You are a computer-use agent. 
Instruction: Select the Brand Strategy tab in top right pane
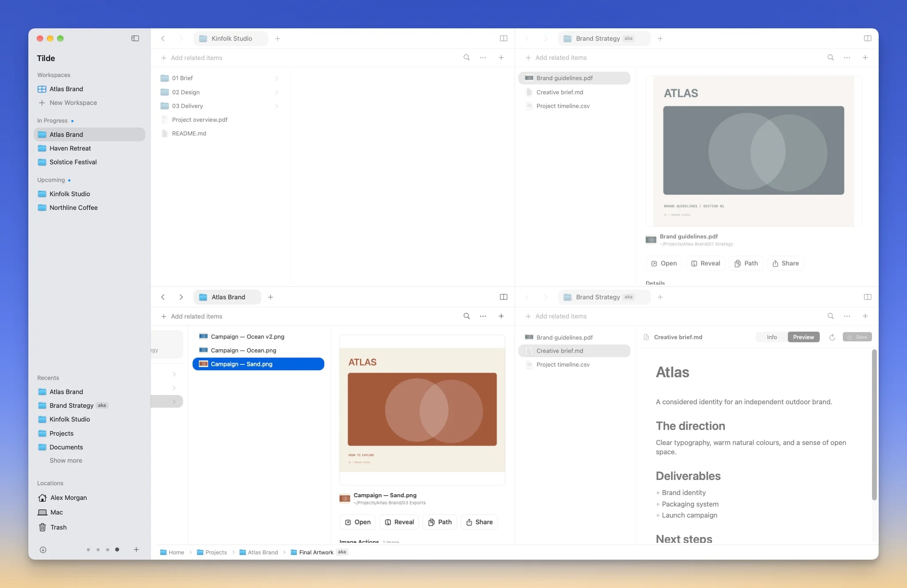(x=604, y=39)
